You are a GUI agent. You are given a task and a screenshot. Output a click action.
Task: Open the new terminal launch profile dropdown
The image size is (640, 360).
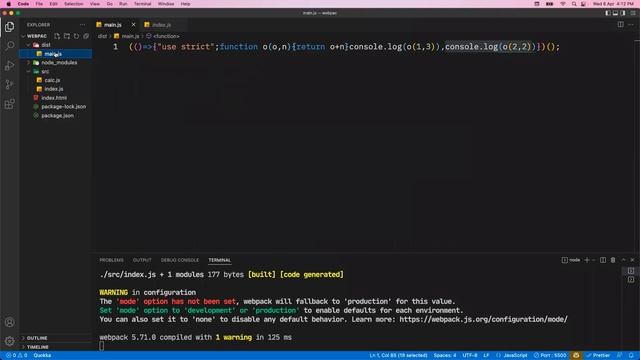(x=594, y=260)
